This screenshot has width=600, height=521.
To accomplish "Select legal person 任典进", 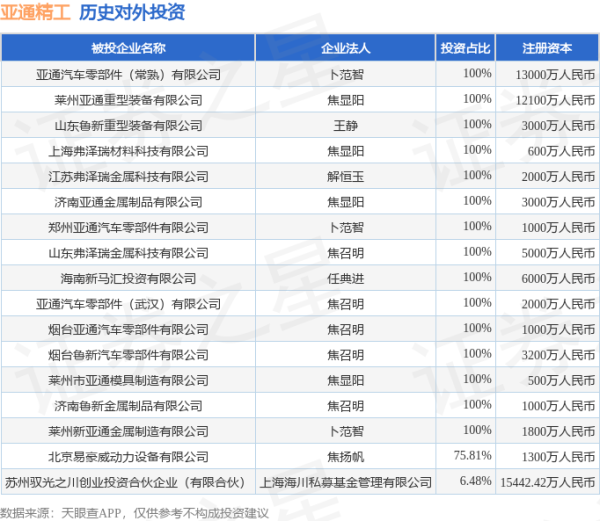I will coord(345,278).
